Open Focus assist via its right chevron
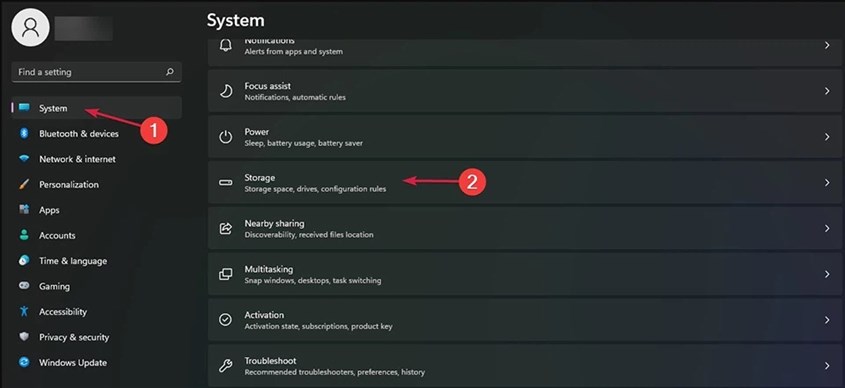 827,91
